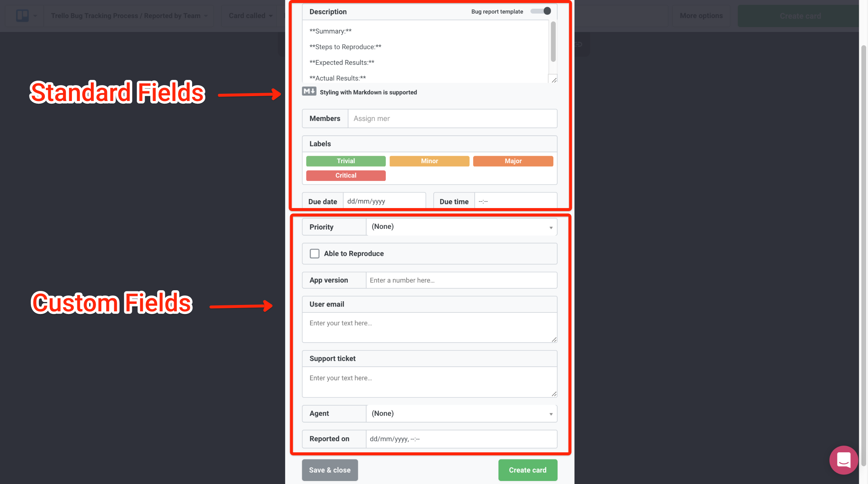The image size is (868, 484).
Task: Click into the Description text area
Action: (426, 52)
